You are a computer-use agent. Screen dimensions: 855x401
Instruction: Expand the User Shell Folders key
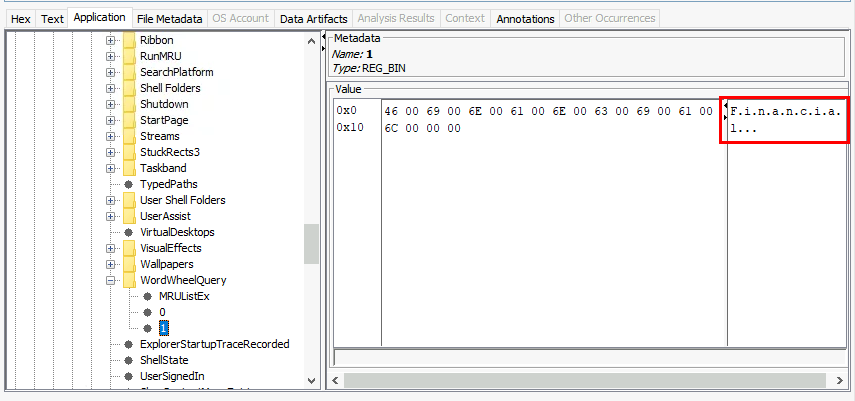tap(111, 200)
